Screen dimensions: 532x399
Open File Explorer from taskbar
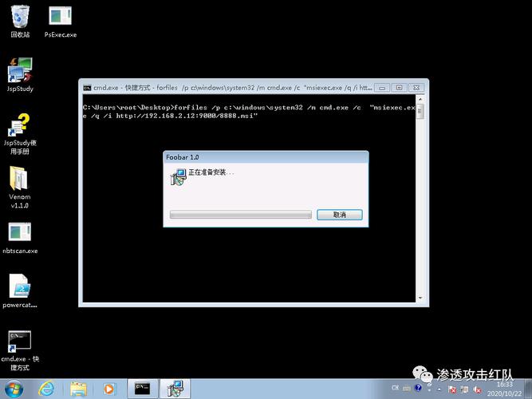78,389
